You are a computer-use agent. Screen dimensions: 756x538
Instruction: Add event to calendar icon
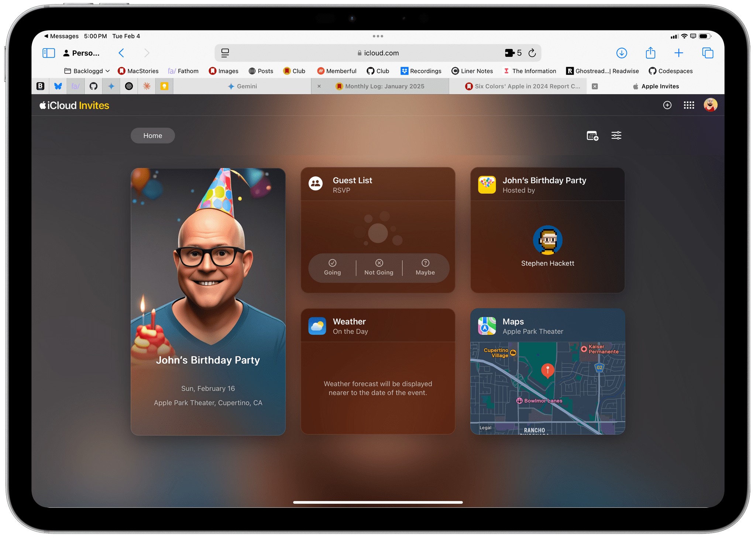(592, 136)
